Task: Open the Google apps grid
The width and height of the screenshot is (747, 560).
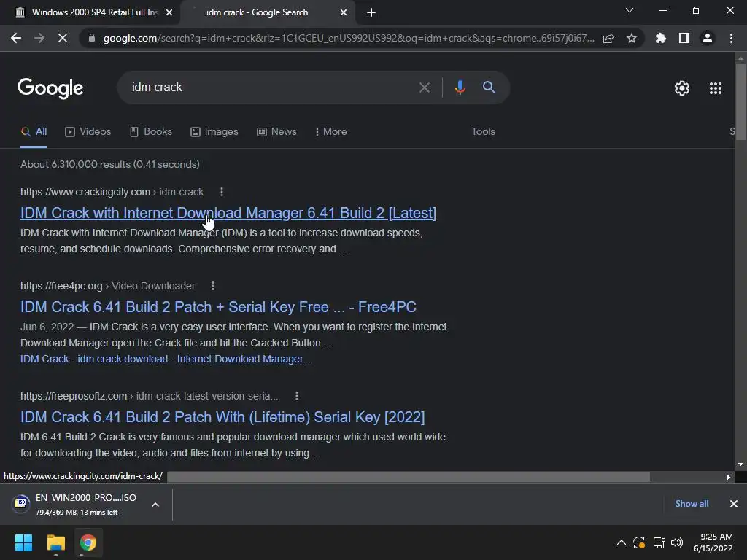Action: click(716, 88)
